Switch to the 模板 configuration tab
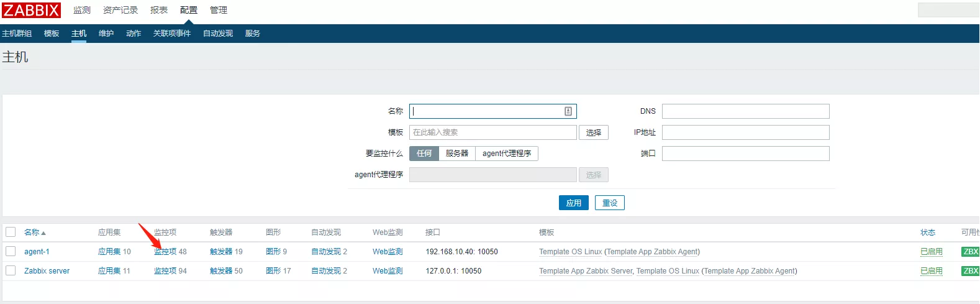Screen dimensions: 980x304 (x=52, y=34)
